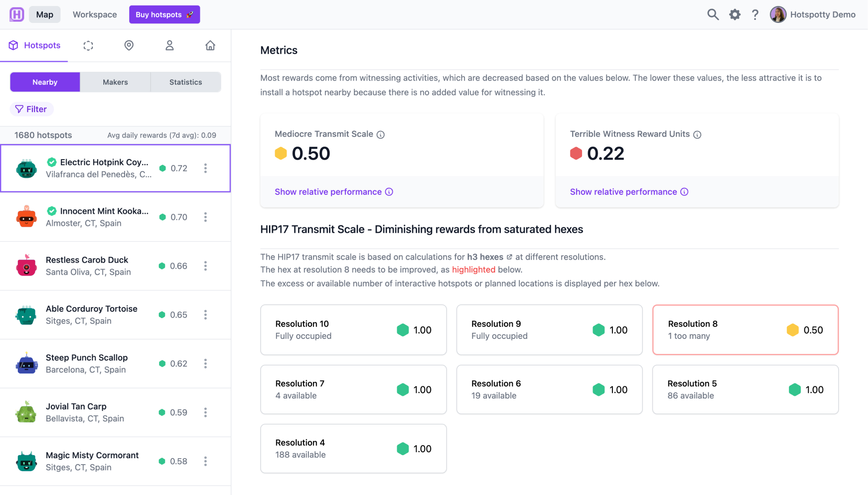The width and height of the screenshot is (868, 495).
Task: Open options menu for Restless Carob Duck
Action: click(205, 266)
